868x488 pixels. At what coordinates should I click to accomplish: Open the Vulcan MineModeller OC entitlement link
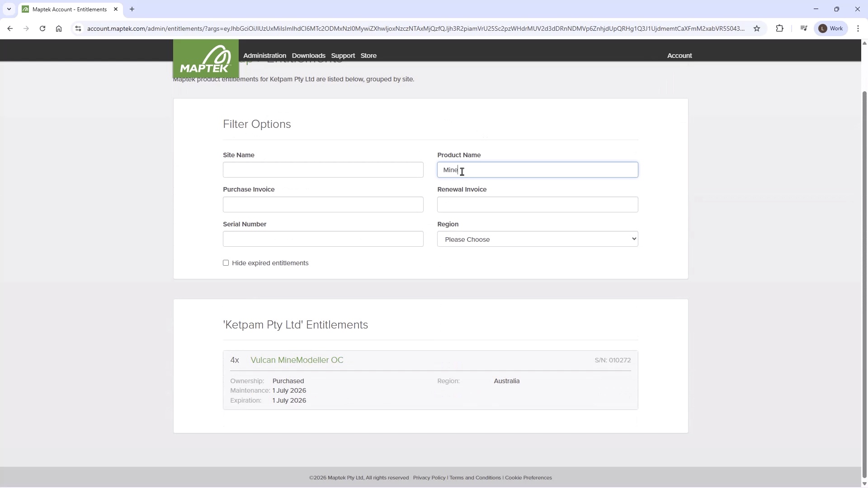tap(297, 360)
